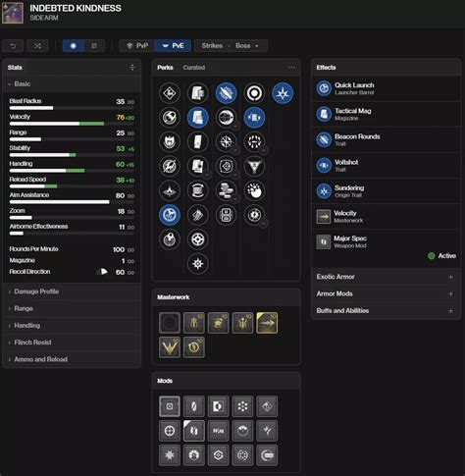Click the undo arrow icon
This screenshot has width=465, height=476.
coord(13,46)
